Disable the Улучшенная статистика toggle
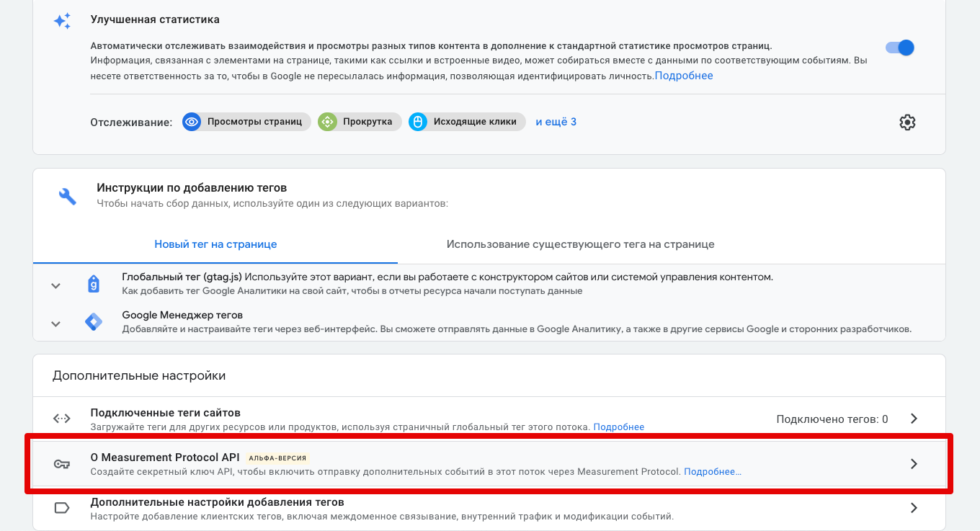 900,47
